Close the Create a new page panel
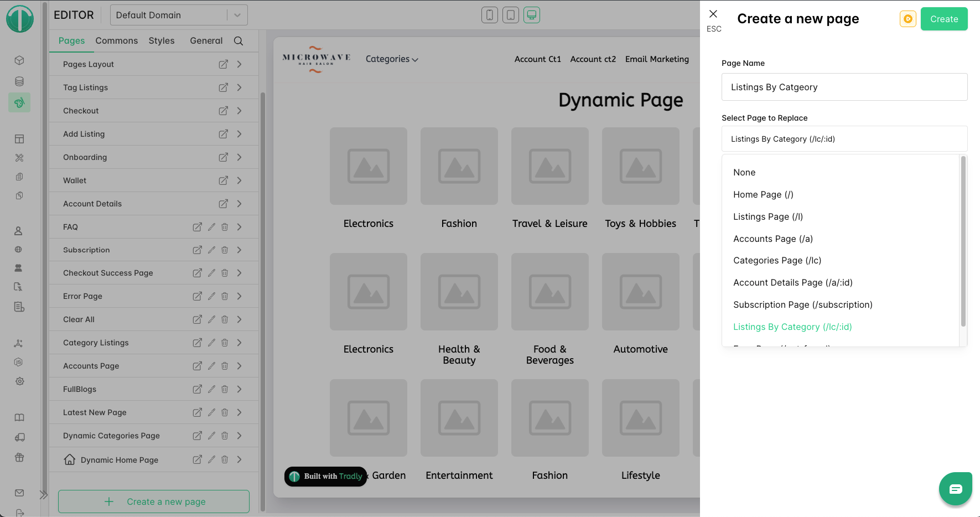980x517 pixels. (713, 14)
